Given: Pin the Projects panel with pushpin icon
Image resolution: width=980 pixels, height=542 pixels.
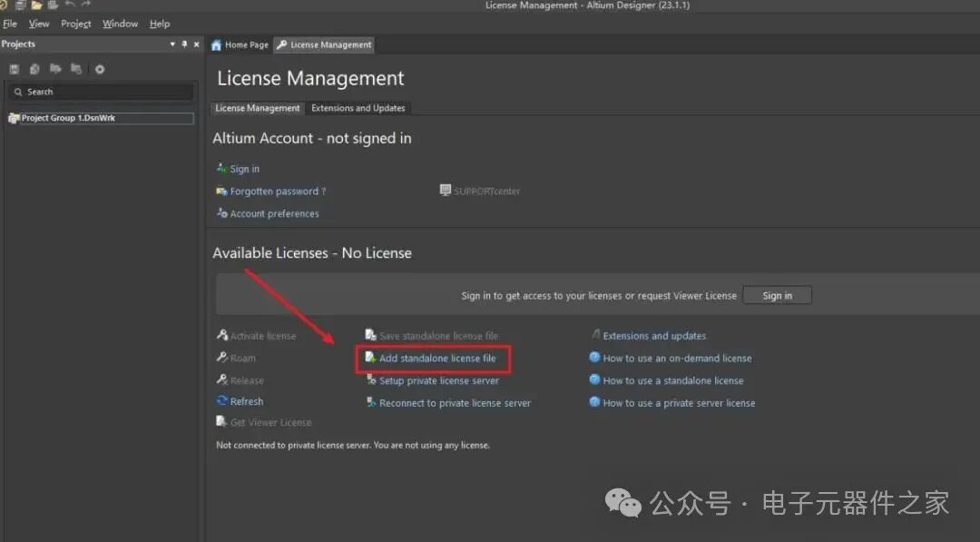Looking at the screenshot, I should (184, 44).
